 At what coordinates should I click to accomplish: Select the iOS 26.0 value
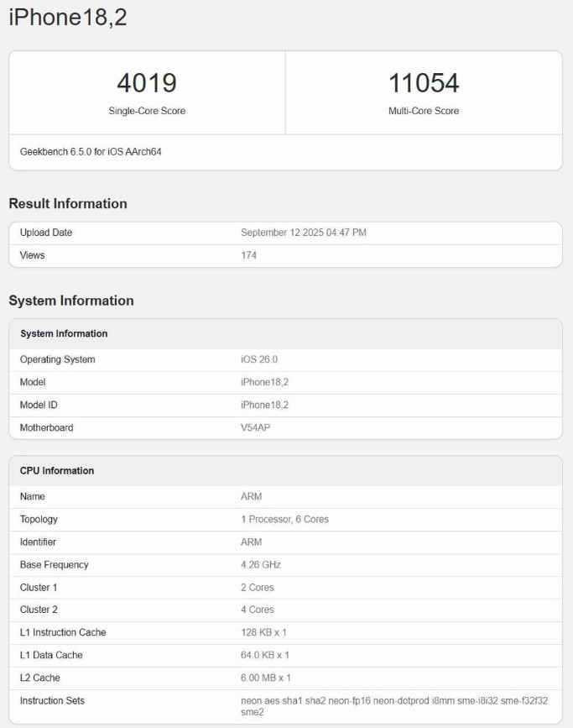click(259, 359)
